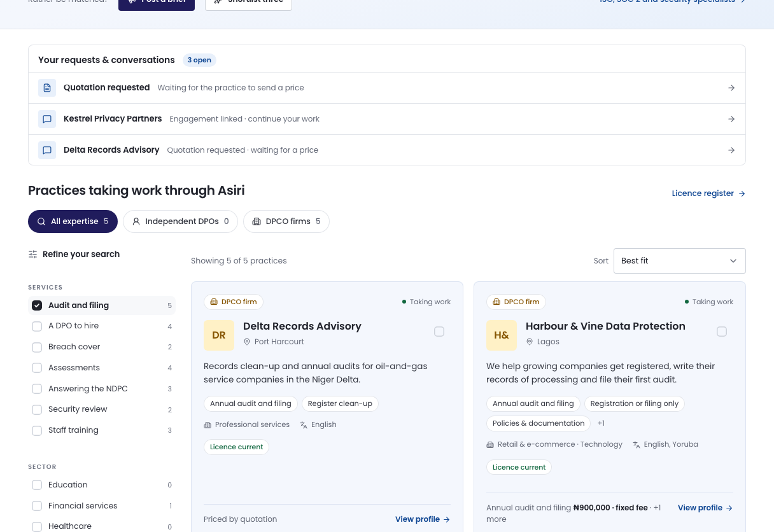Click the 3 open badge
Viewport: 774px width, 532px height.
(199, 60)
